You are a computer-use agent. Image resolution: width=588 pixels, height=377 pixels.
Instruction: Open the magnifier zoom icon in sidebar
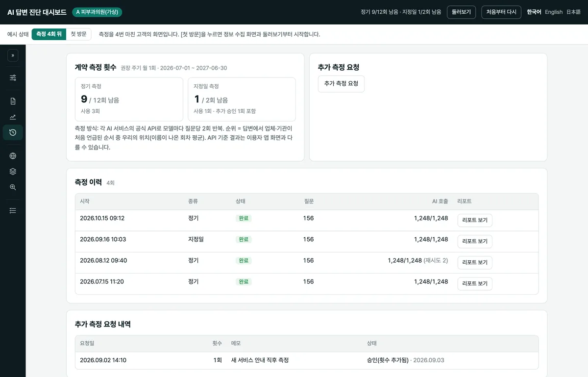pyautogui.click(x=13, y=187)
